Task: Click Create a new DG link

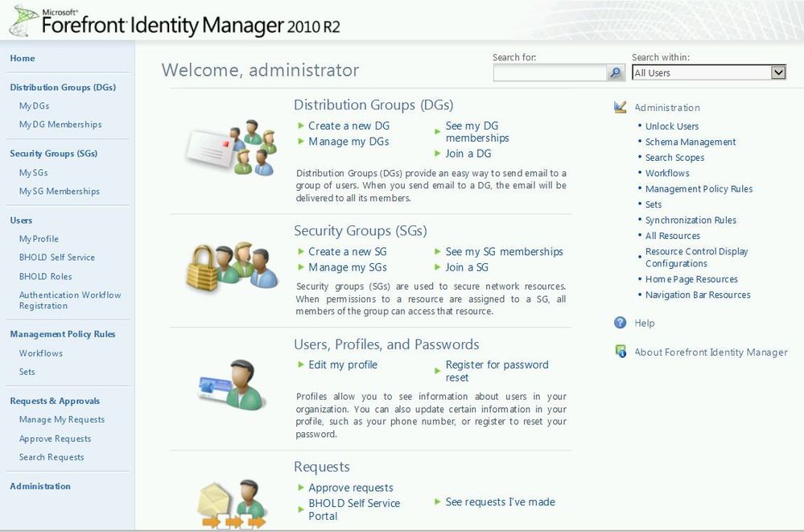Action: (348, 126)
